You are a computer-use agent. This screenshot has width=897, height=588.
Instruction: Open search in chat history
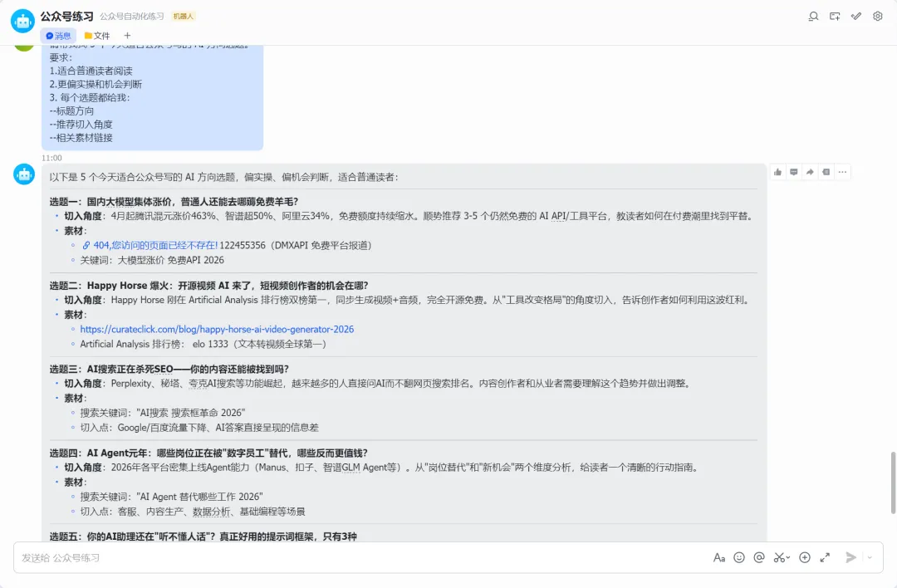pos(813,17)
